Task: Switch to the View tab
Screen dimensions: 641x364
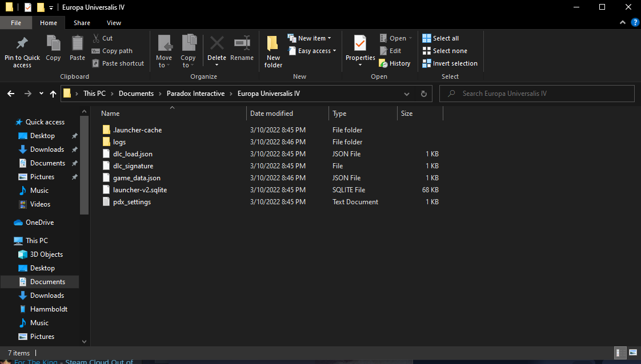Action: [x=114, y=23]
